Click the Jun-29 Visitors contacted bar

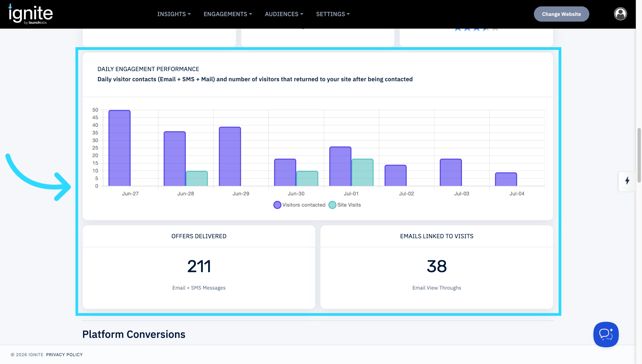(x=230, y=156)
